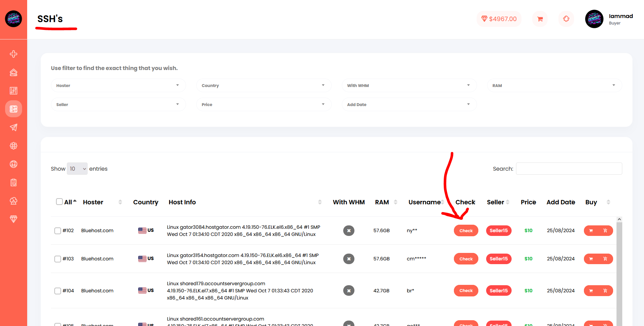Click the Check button in row #102
Viewport: 644px width, 326px height.
[x=466, y=231]
